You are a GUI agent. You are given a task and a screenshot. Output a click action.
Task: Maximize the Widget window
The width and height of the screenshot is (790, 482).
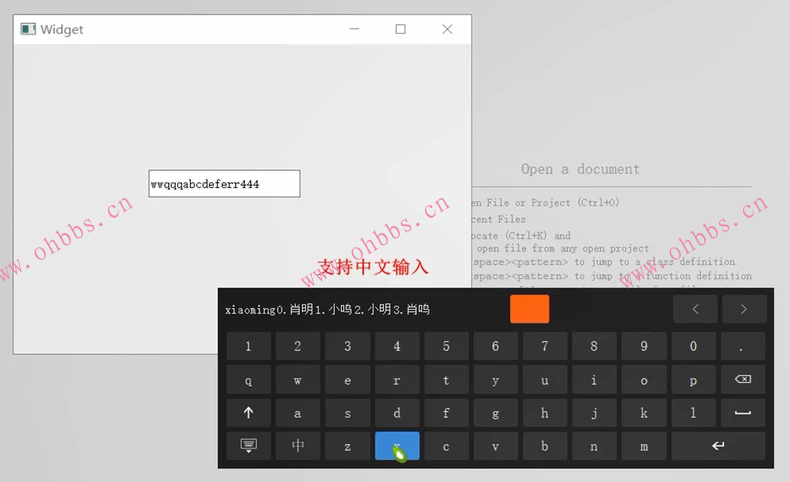coord(401,29)
